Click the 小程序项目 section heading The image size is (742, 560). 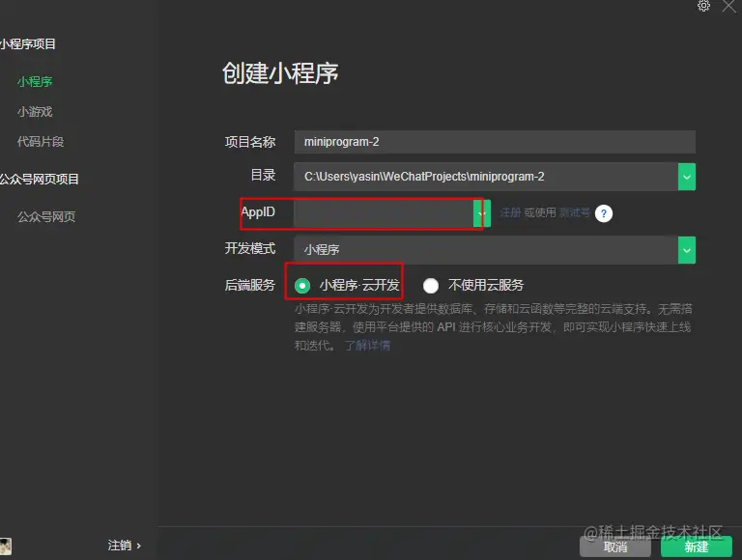pyautogui.click(x=28, y=44)
